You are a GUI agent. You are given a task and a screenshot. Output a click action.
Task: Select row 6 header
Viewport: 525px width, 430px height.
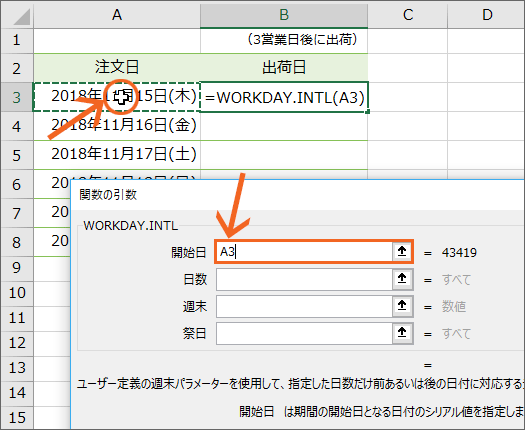pyautogui.click(x=17, y=184)
